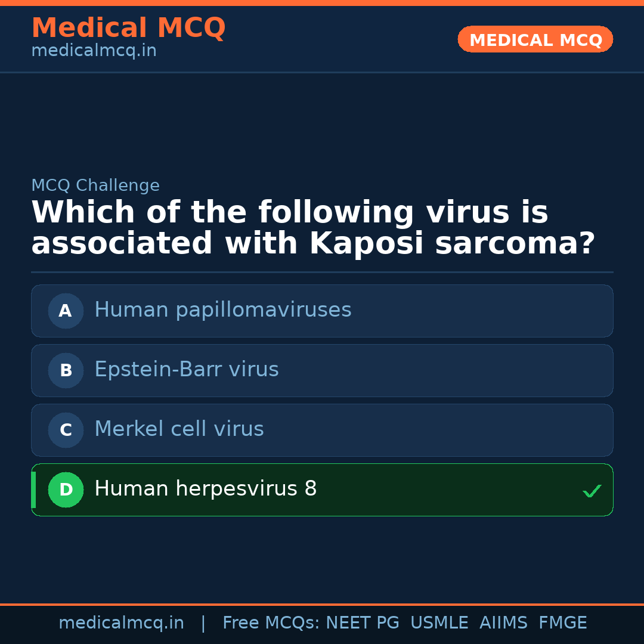Click the Free MCQs footer text

[x=271, y=623]
